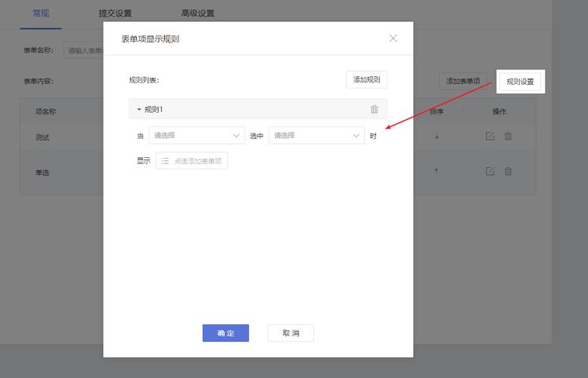Click the 规则列表 label
The width and height of the screenshot is (588, 378).
(x=144, y=80)
